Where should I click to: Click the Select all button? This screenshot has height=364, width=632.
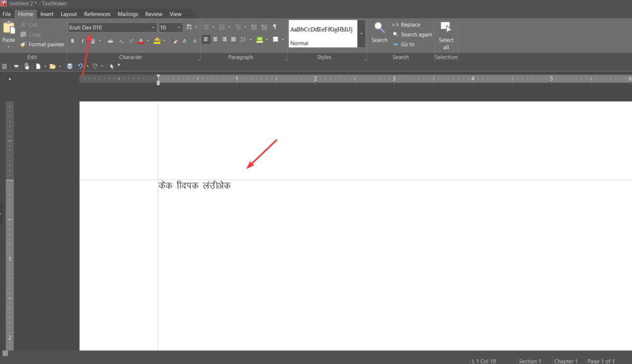[446, 36]
